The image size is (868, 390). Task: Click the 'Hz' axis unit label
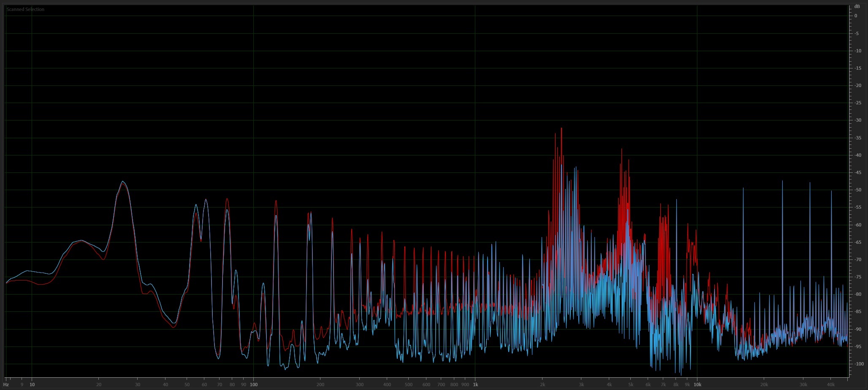tap(6, 385)
